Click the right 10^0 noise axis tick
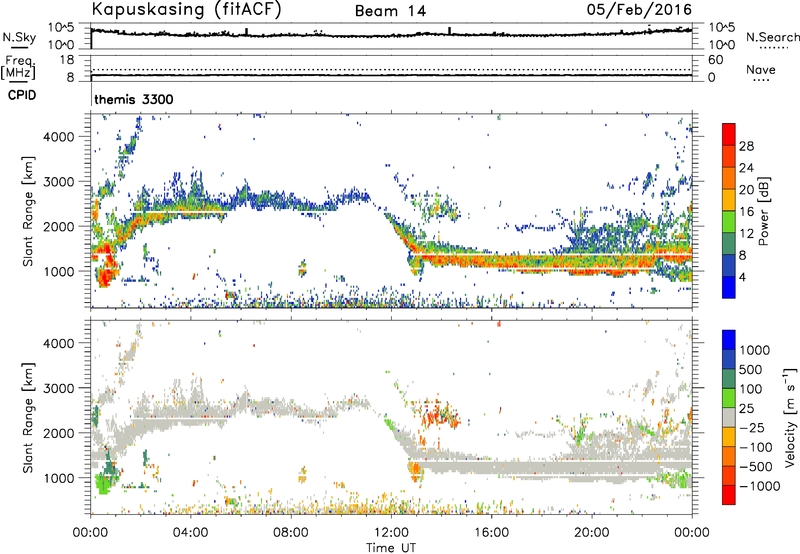The image size is (800, 554). 721,45
